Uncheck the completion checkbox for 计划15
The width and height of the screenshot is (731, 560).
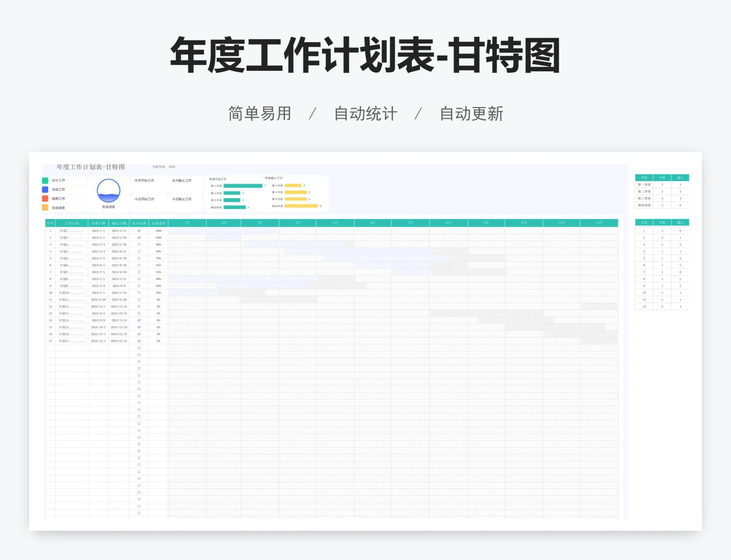tap(139, 327)
